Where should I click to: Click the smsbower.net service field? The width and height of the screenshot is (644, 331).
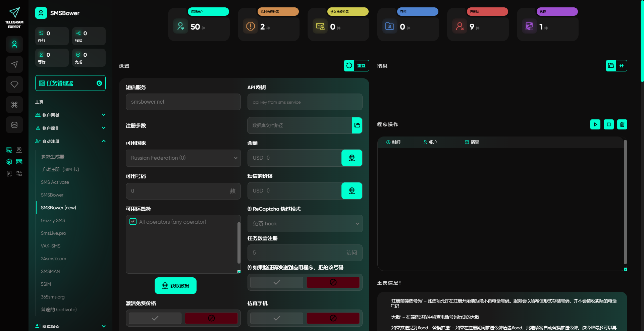coord(183,102)
